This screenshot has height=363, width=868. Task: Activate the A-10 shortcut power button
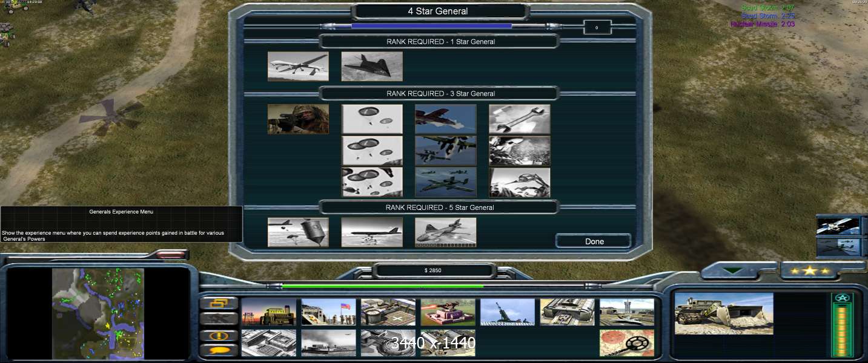click(838, 247)
